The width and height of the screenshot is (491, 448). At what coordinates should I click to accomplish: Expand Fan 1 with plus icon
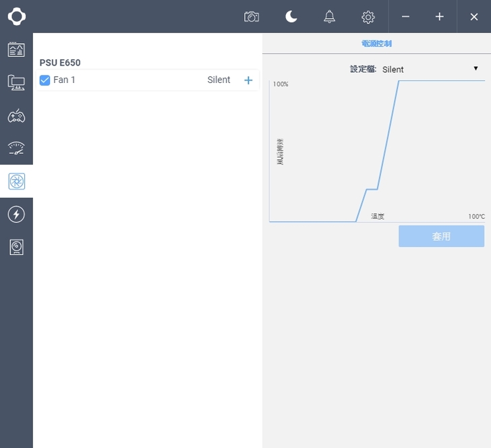248,80
